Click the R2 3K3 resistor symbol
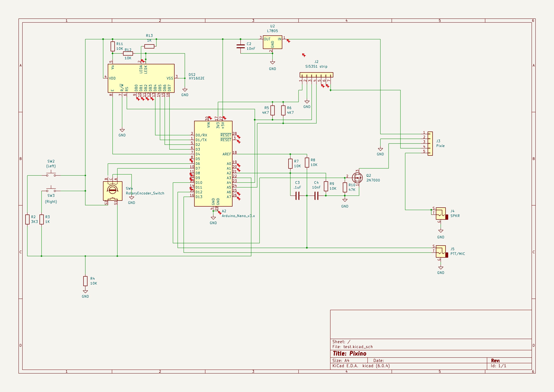The image size is (554, 392). click(x=27, y=219)
